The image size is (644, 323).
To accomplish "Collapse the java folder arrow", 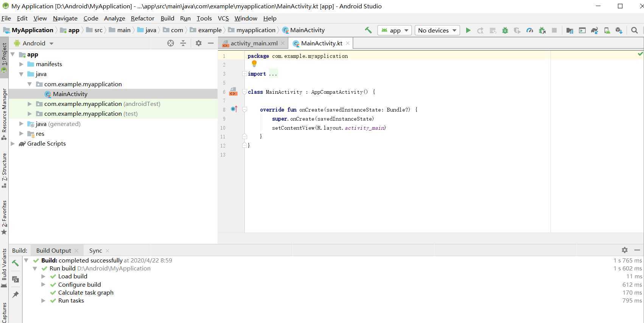I will tap(21, 74).
